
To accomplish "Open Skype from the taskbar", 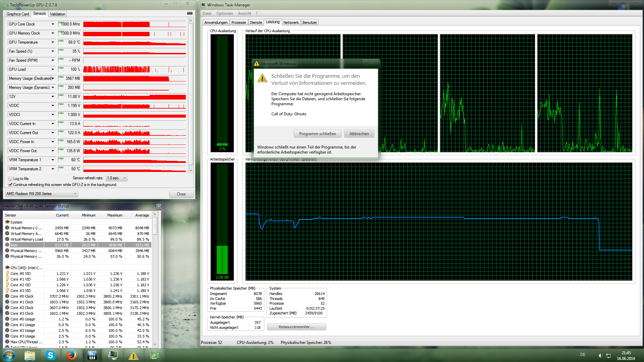I will click(x=51, y=355).
